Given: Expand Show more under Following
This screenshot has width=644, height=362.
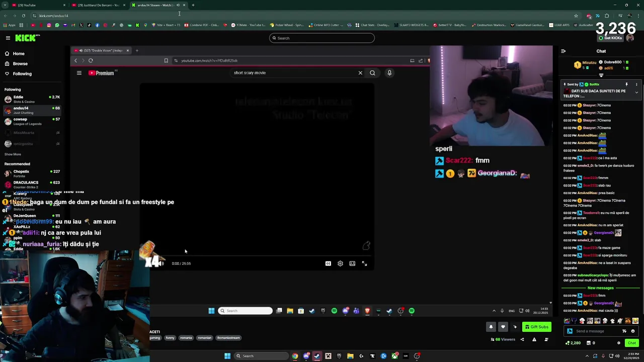Looking at the screenshot, I should [x=13, y=154].
